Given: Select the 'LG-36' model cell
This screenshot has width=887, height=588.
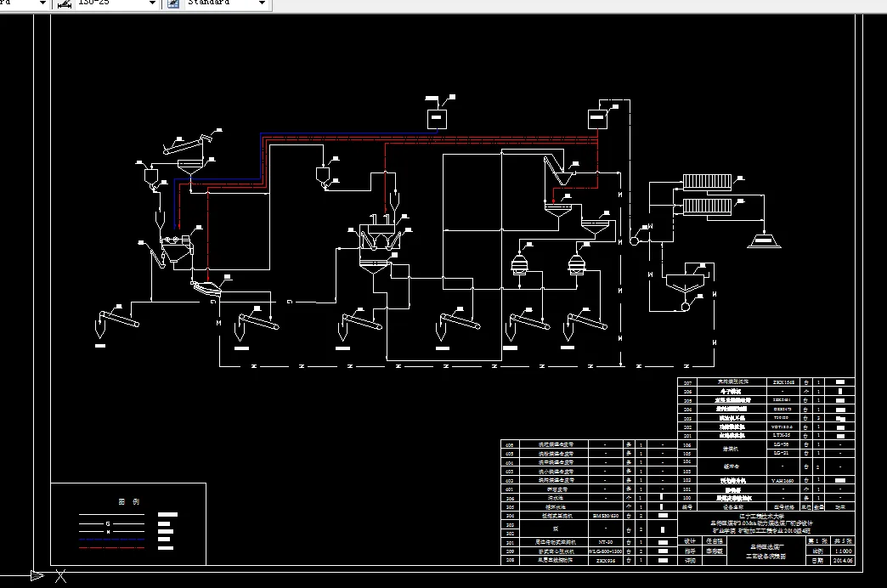Looking at the screenshot, I should coord(782,444).
